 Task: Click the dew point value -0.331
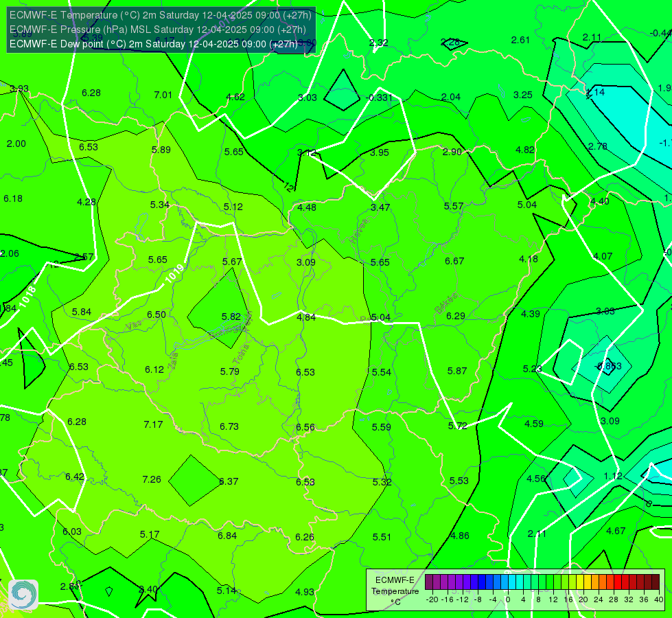(x=380, y=98)
